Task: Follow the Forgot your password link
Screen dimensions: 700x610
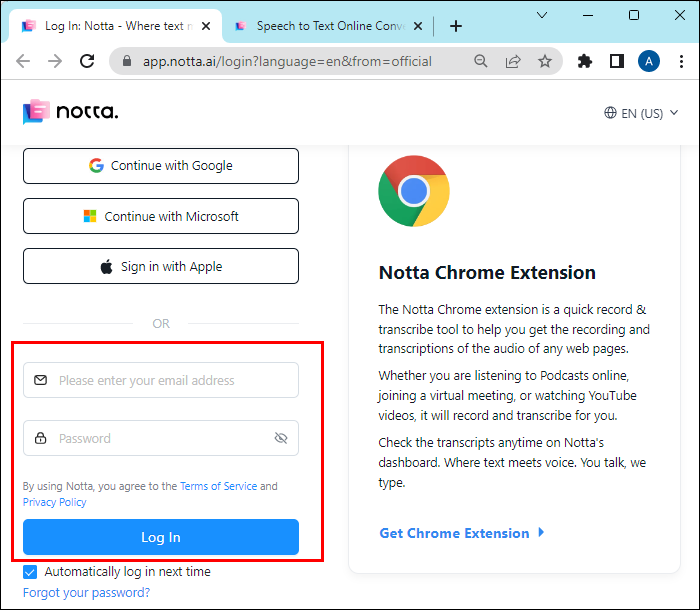Action: tap(86, 592)
